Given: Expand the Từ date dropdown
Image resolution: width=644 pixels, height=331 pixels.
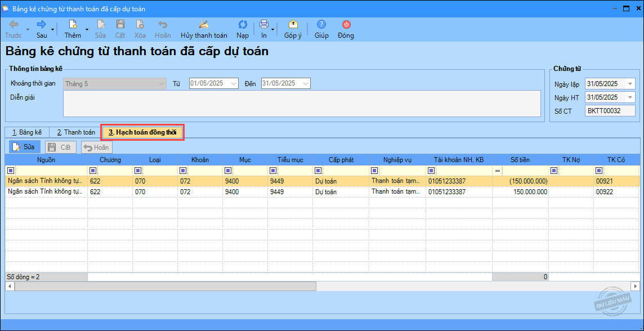Looking at the screenshot, I should coord(234,83).
